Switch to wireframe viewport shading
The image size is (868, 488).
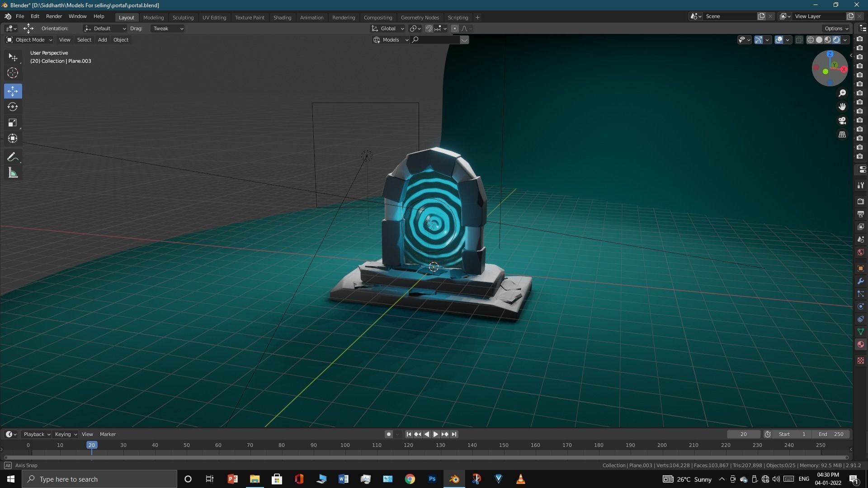811,40
